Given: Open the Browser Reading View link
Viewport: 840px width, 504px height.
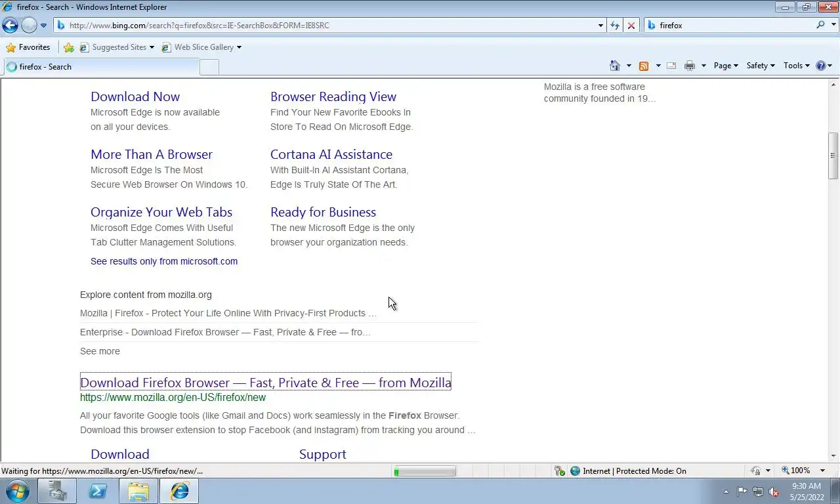Looking at the screenshot, I should pyautogui.click(x=333, y=96).
